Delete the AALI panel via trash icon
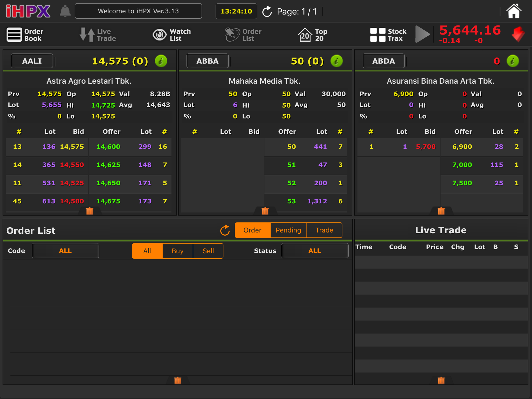This screenshot has width=532, height=399. pyautogui.click(x=89, y=211)
